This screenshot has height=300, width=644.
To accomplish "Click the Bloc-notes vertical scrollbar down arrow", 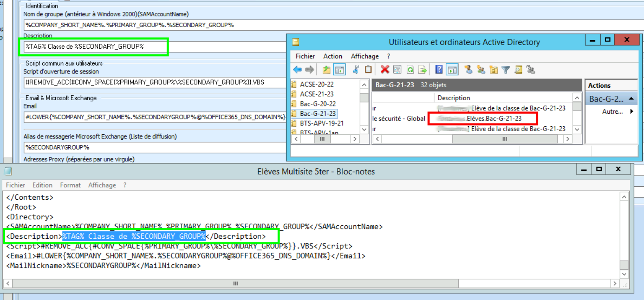I will [x=624, y=274].
